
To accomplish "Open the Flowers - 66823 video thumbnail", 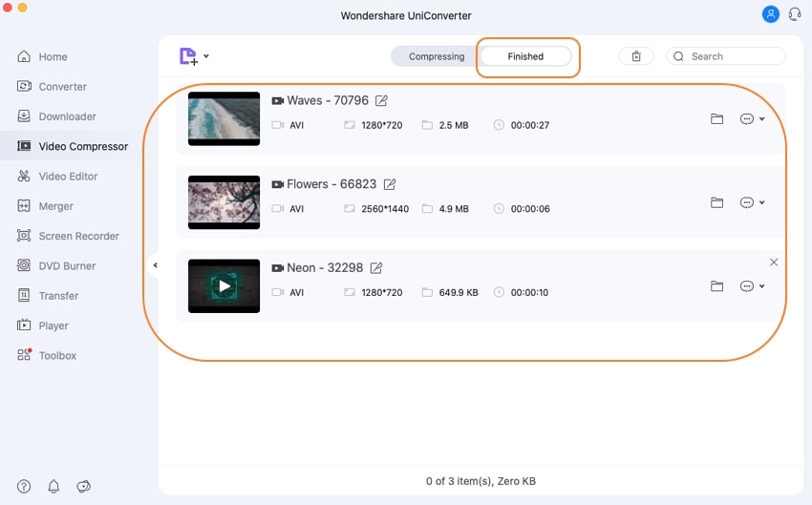I will [224, 202].
